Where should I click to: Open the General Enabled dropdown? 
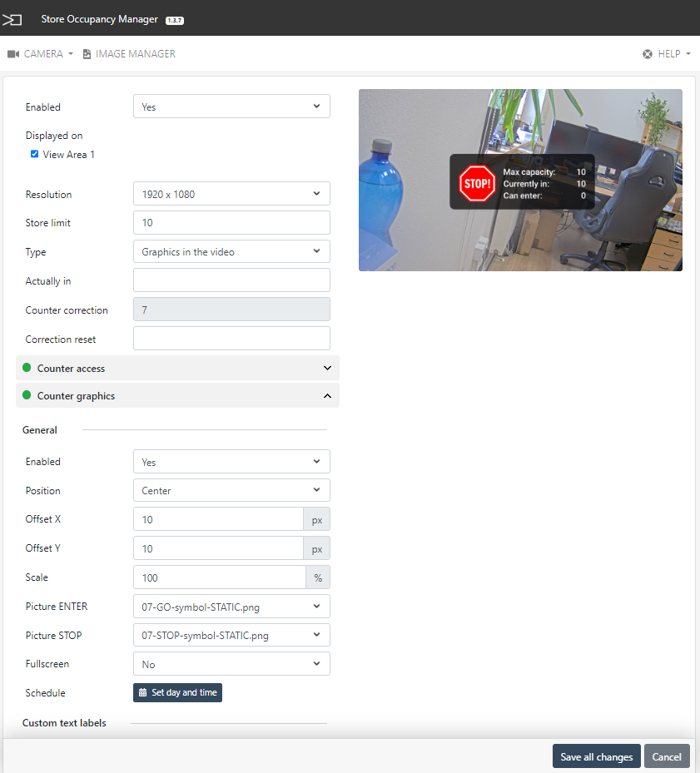coord(231,462)
